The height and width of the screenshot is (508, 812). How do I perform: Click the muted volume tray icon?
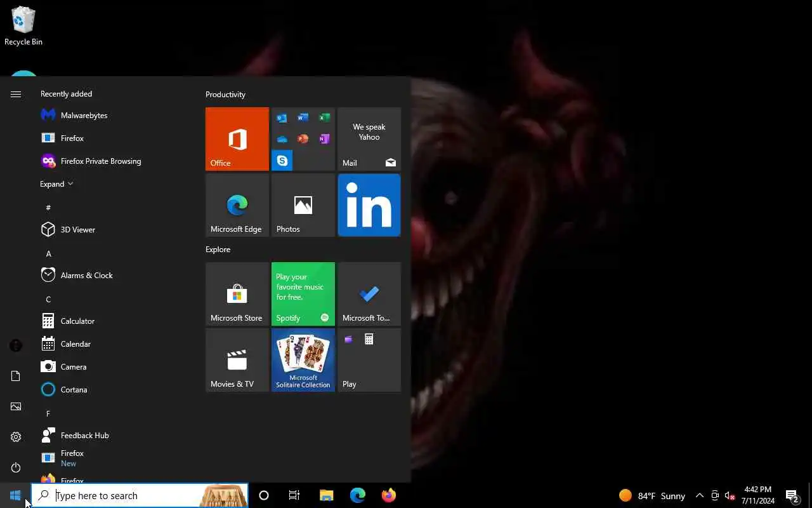[730, 495]
